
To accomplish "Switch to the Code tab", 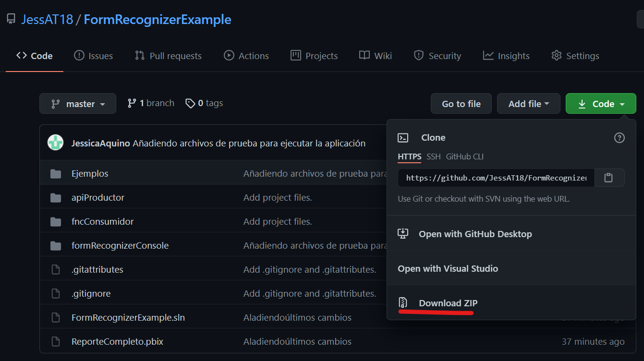I will [x=35, y=56].
